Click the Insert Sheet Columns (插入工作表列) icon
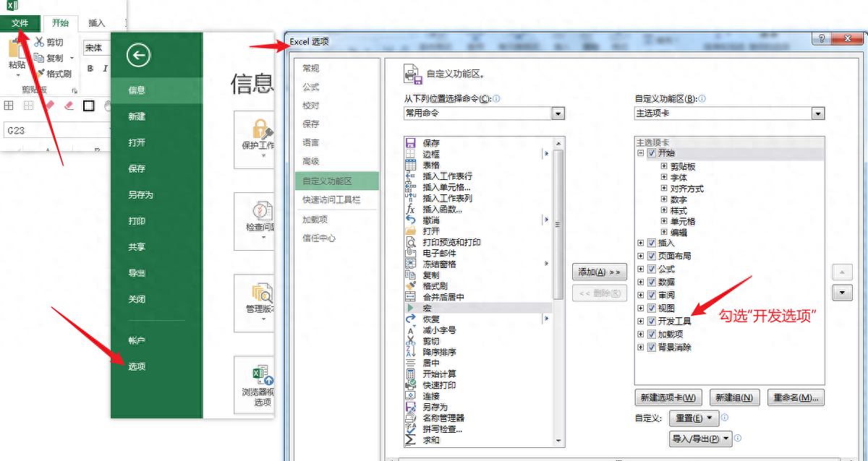The height and width of the screenshot is (461, 868). (x=410, y=198)
